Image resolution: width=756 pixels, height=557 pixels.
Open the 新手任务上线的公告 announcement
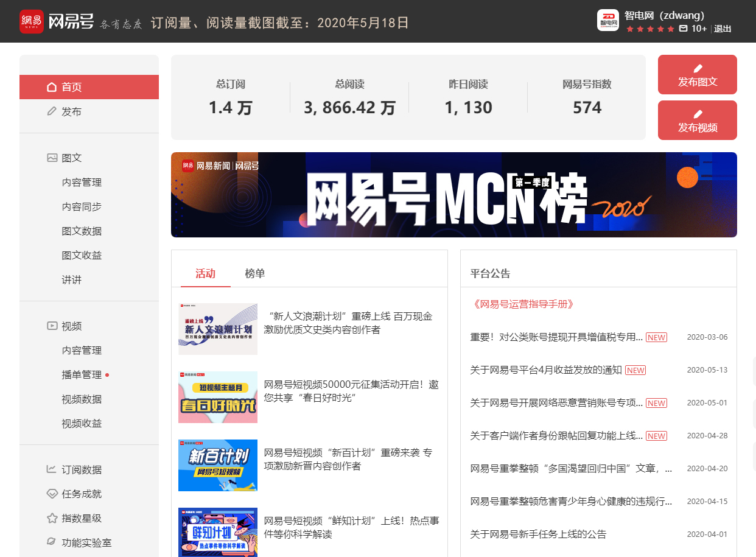click(539, 534)
